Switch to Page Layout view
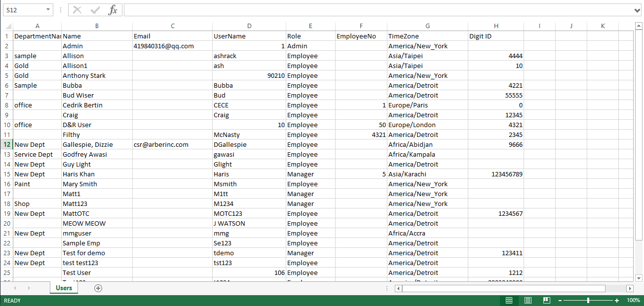644x306 pixels. coord(528,301)
